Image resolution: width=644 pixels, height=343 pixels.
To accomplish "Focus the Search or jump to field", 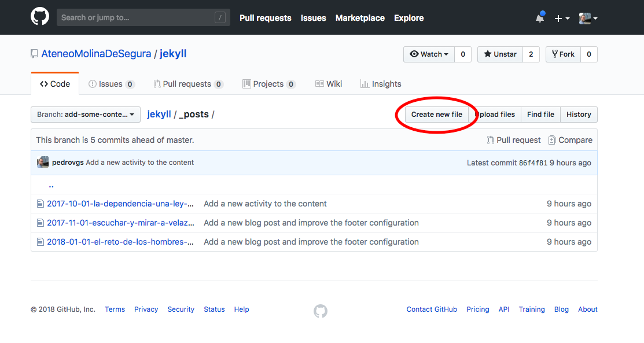I will click(143, 18).
